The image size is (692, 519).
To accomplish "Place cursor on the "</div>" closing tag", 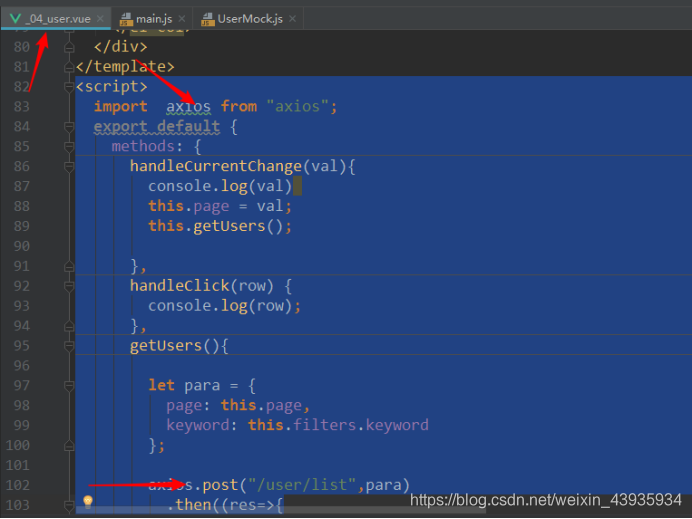I will point(120,47).
